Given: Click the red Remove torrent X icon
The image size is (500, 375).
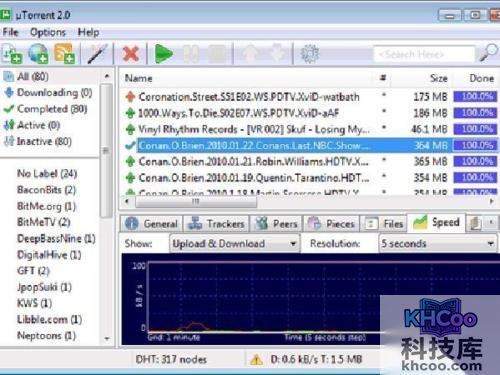Looking at the screenshot, I should tap(131, 53).
